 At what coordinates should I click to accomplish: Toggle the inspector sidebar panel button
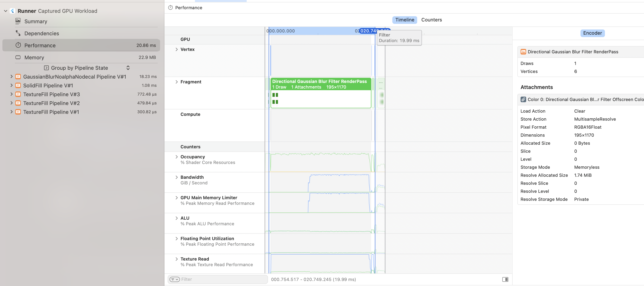pyautogui.click(x=505, y=279)
